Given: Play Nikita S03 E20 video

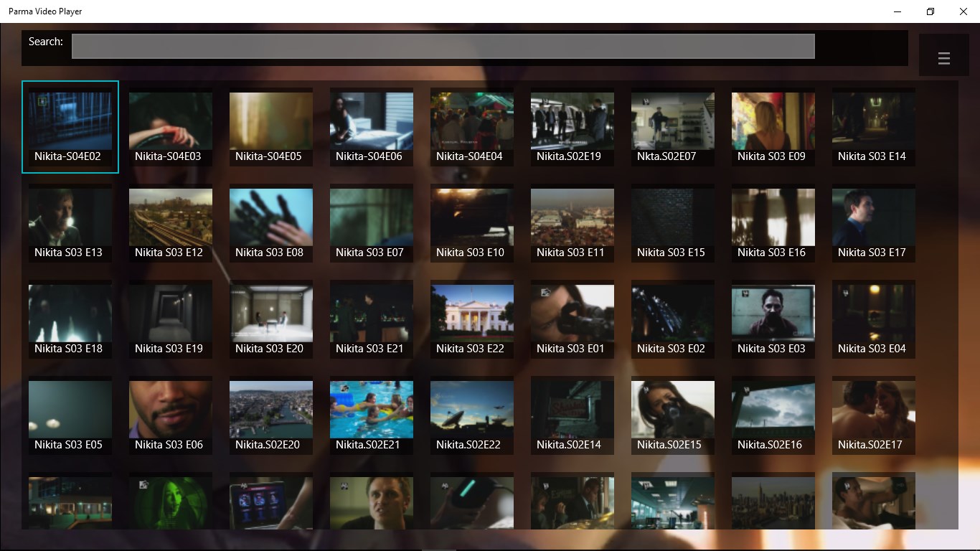Looking at the screenshot, I should 271,319.
